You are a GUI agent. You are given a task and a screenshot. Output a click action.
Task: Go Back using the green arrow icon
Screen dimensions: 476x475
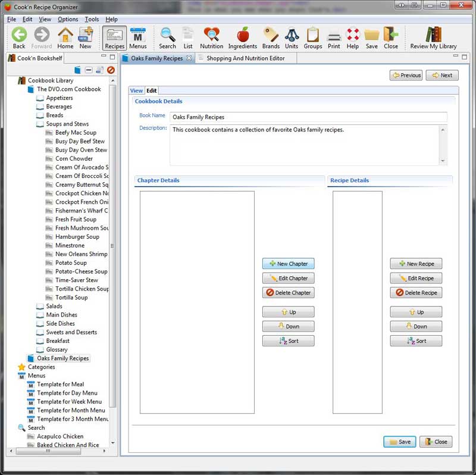click(19, 38)
